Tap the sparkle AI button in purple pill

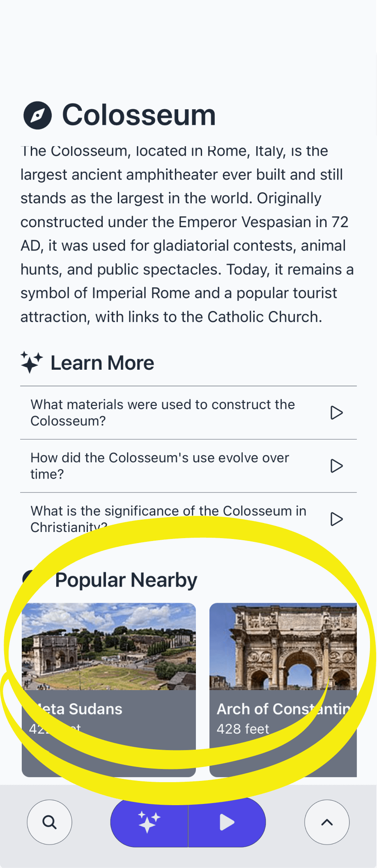tap(149, 822)
